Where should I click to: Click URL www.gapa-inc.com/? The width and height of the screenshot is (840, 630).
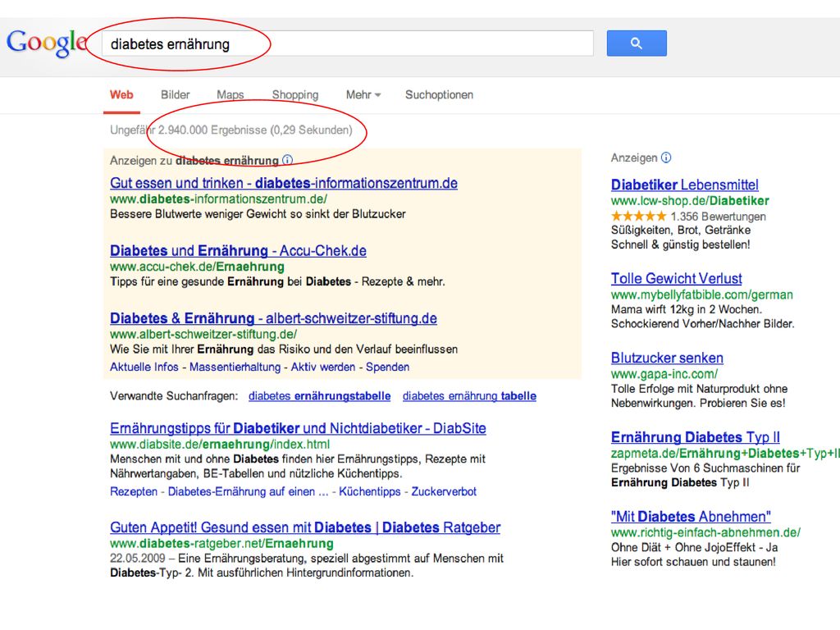664,374
